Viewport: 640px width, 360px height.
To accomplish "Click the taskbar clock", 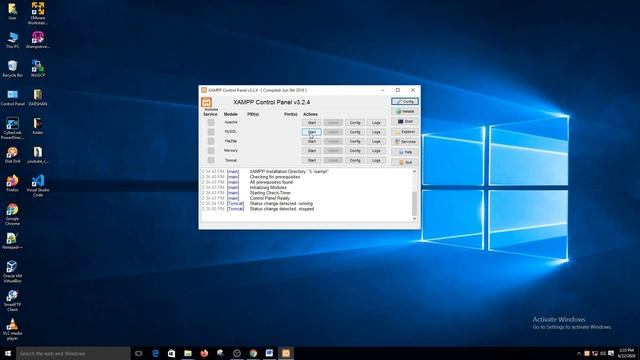I will pyautogui.click(x=627, y=353).
